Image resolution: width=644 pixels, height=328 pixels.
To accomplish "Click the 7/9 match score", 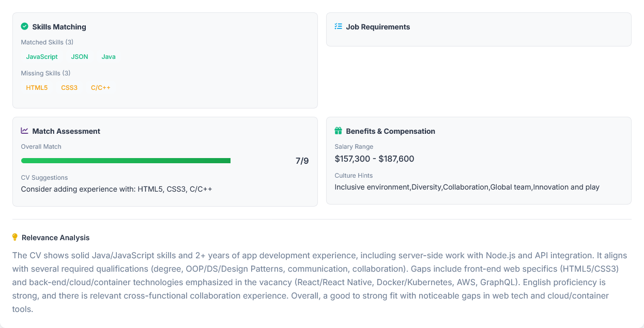I will [x=302, y=161].
